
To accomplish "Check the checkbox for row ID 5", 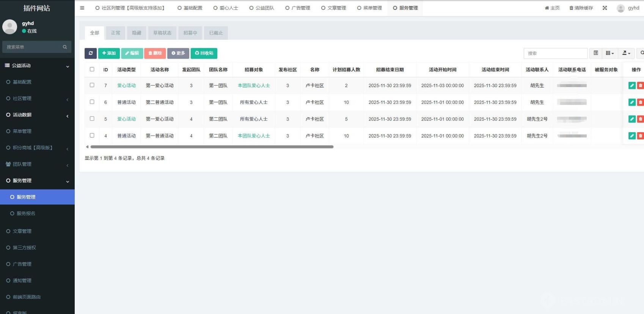I will coord(92,119).
